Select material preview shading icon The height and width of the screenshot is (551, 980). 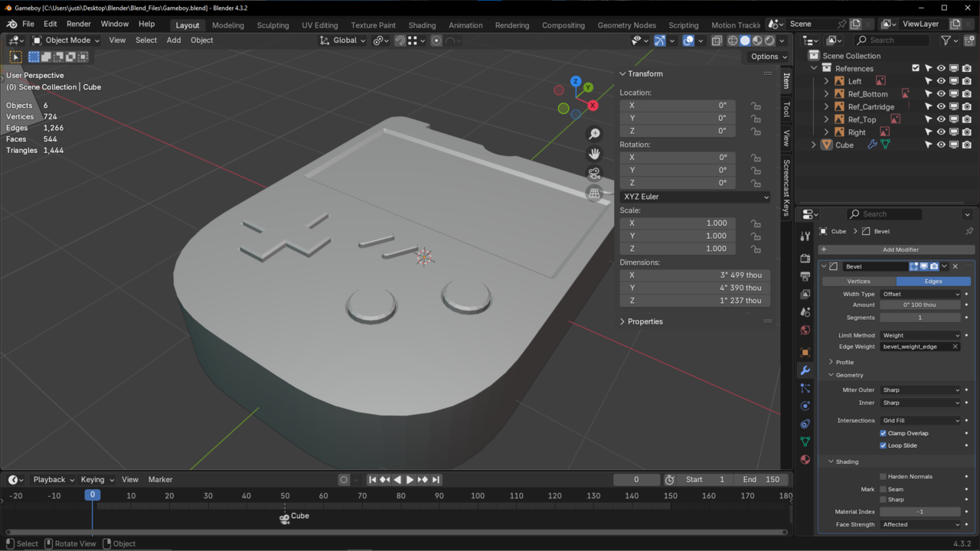757,41
